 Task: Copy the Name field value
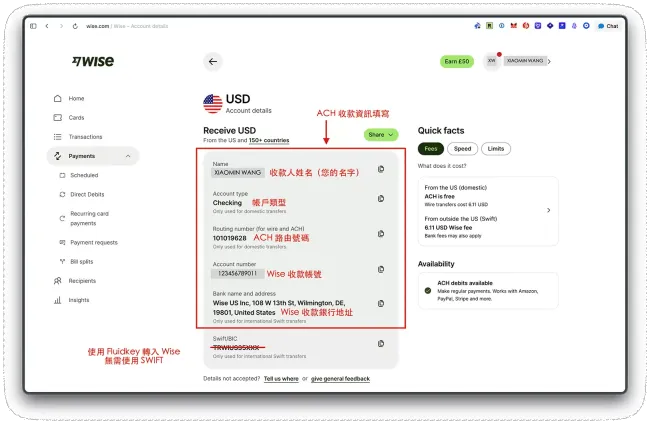(x=381, y=169)
